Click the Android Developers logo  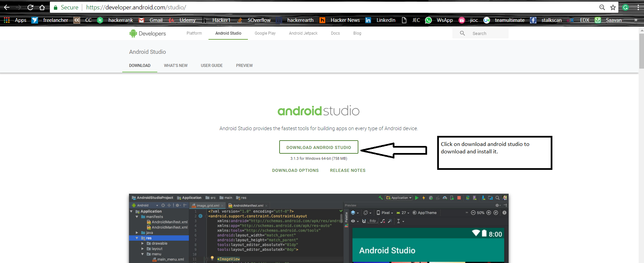click(148, 33)
